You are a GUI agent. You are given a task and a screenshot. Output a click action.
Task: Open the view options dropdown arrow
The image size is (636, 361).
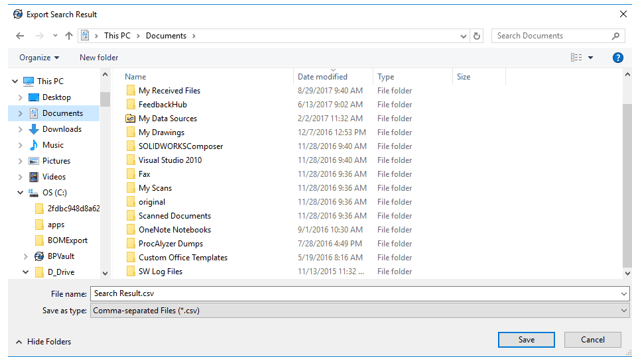(591, 58)
